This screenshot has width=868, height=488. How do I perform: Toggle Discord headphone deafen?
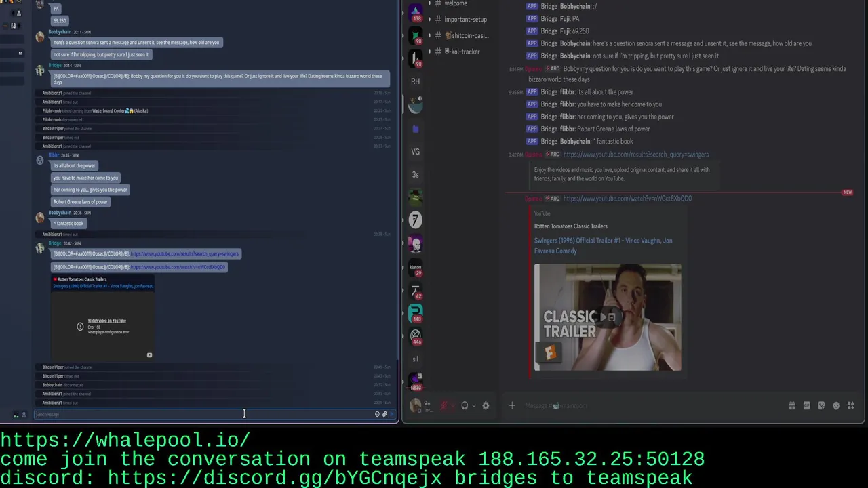[465, 406]
